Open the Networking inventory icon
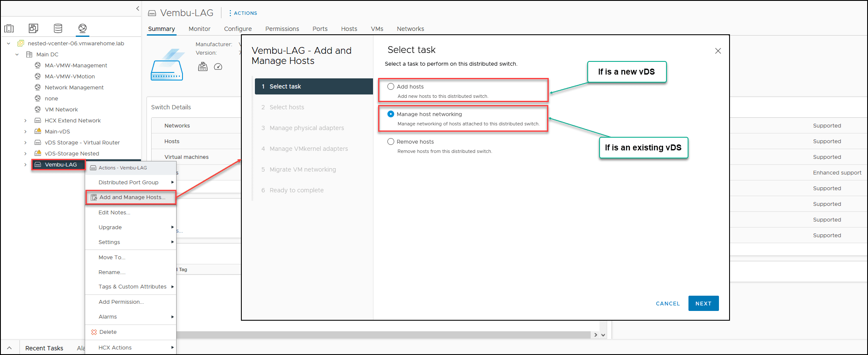868x355 pixels. coord(83,28)
